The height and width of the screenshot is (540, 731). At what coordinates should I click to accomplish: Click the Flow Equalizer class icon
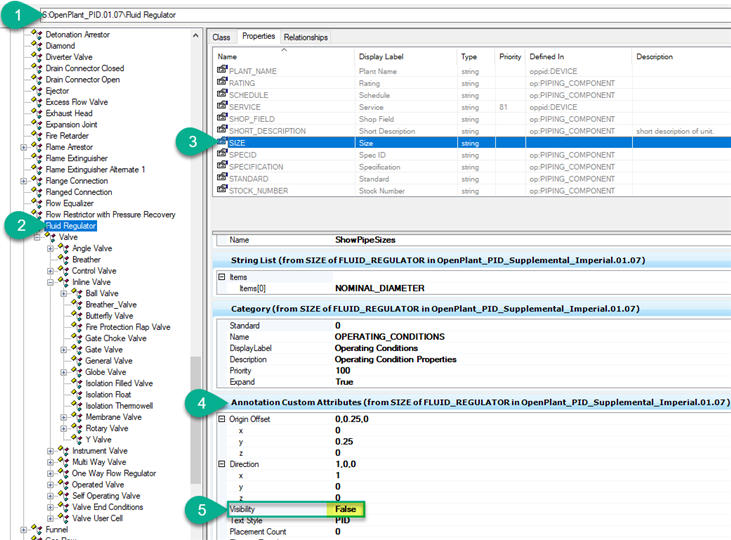coord(36,203)
